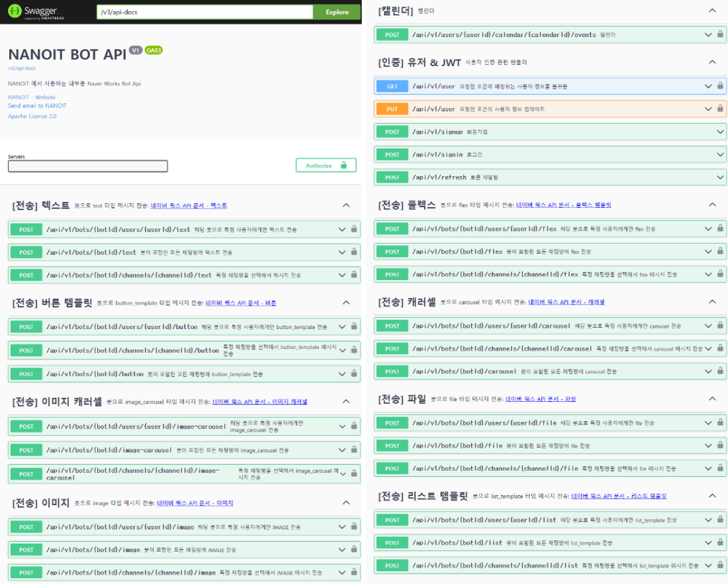Open the Apache License 2.0 link
The image size is (728, 584).
(32, 116)
